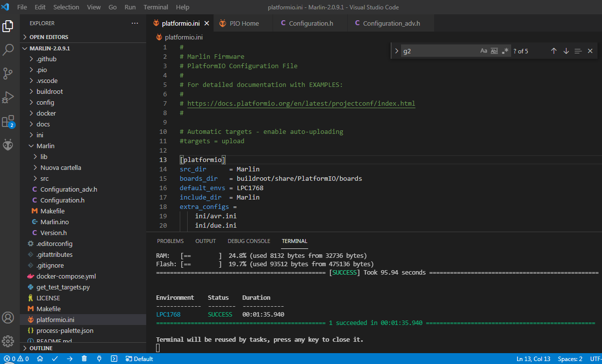
Task: Switch to the PIO Home tab
Action: click(244, 23)
